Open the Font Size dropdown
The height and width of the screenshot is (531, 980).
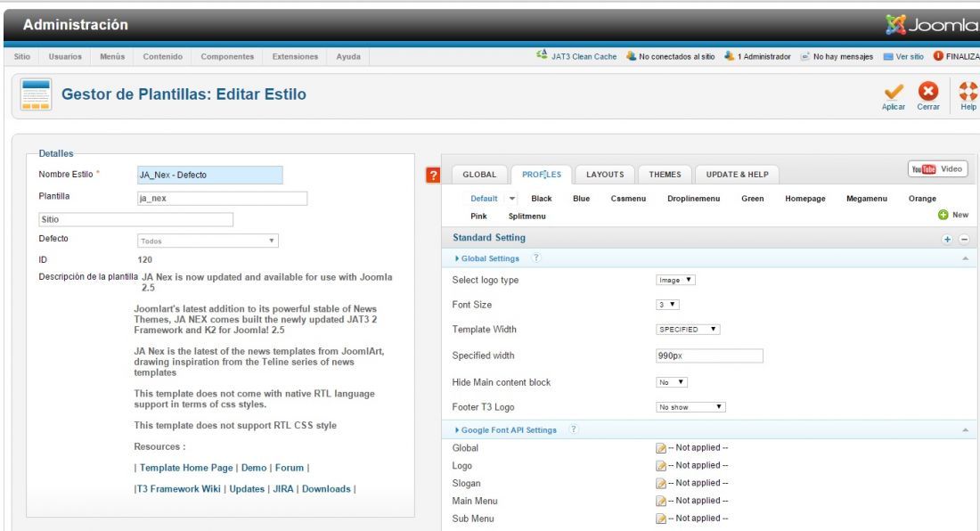[667, 304]
